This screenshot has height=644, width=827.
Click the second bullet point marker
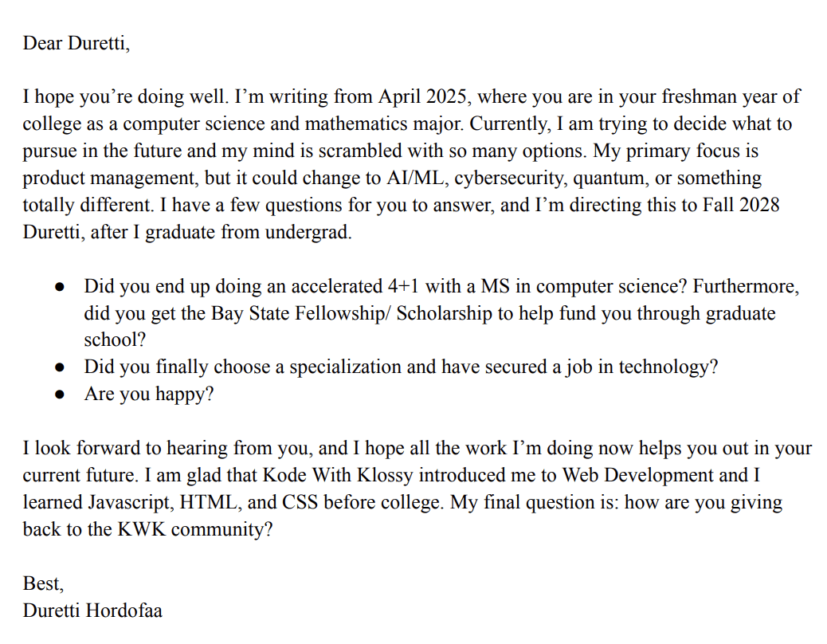(x=60, y=367)
